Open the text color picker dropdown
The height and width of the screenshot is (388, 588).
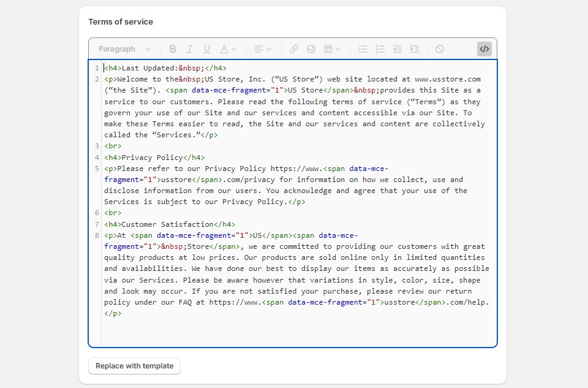228,49
